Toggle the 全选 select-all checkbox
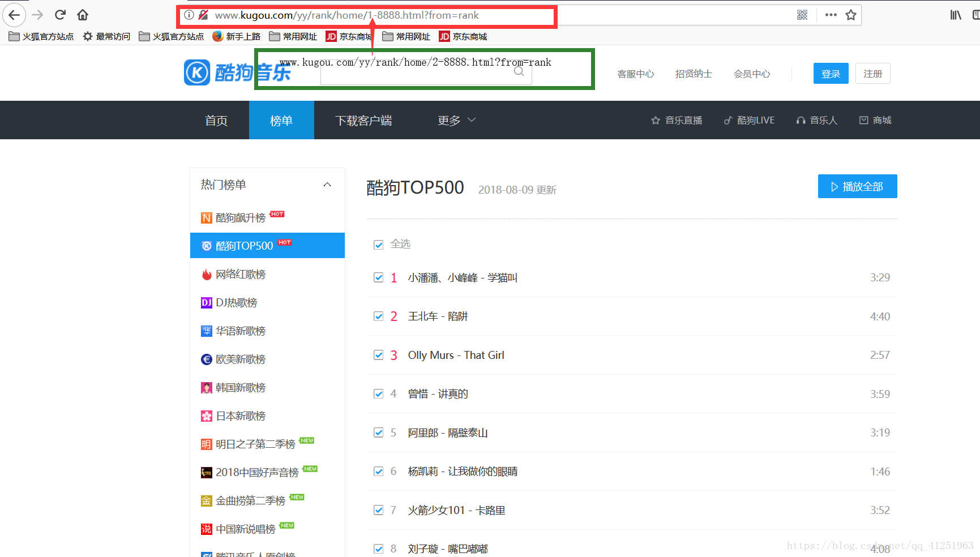980x557 pixels. [379, 245]
